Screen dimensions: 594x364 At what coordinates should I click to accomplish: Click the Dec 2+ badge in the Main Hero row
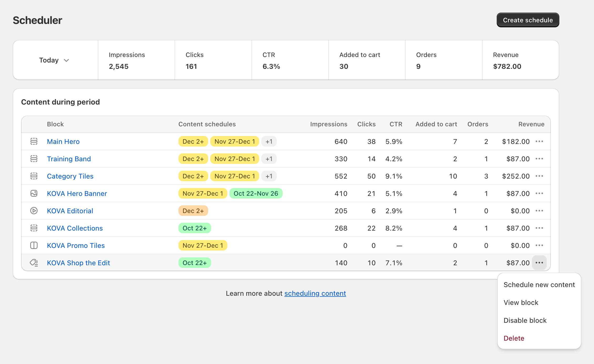[x=193, y=141]
